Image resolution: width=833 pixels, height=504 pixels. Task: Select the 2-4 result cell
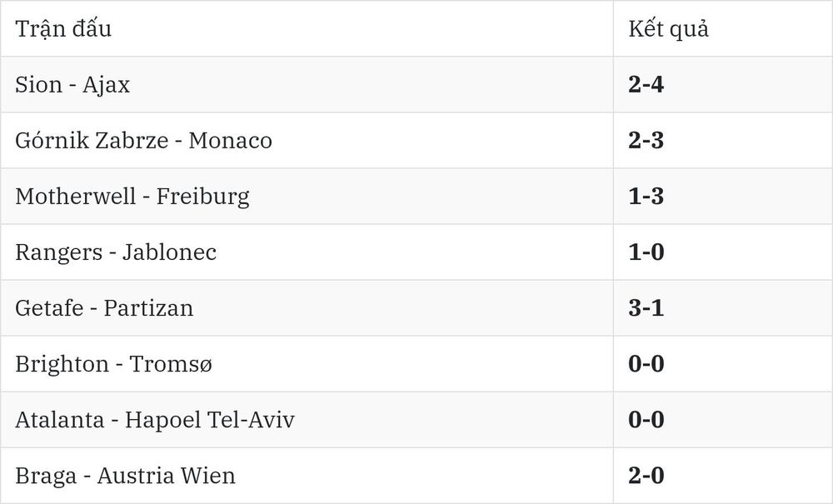(x=722, y=84)
